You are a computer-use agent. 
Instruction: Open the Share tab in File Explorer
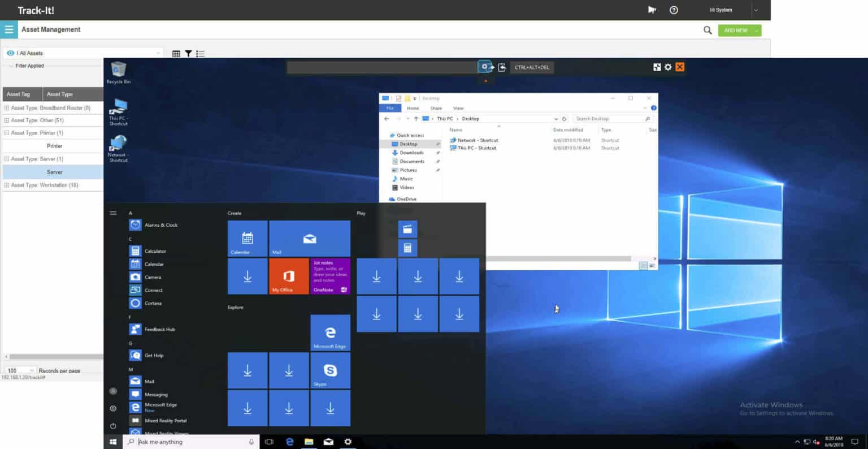(x=436, y=108)
